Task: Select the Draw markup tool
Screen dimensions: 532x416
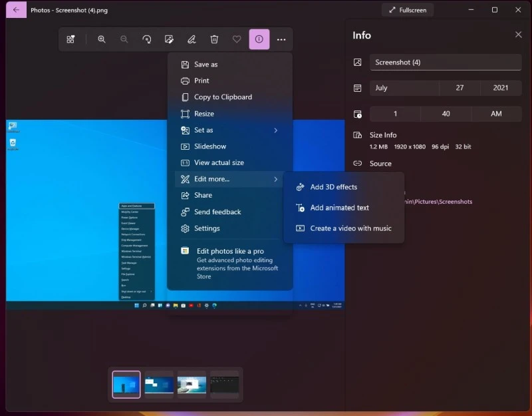Action: [192, 39]
